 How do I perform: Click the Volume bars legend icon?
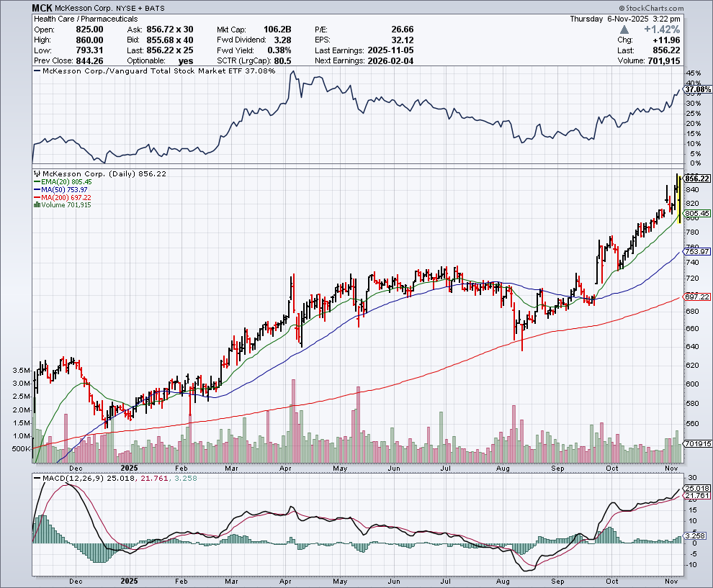[x=36, y=204]
